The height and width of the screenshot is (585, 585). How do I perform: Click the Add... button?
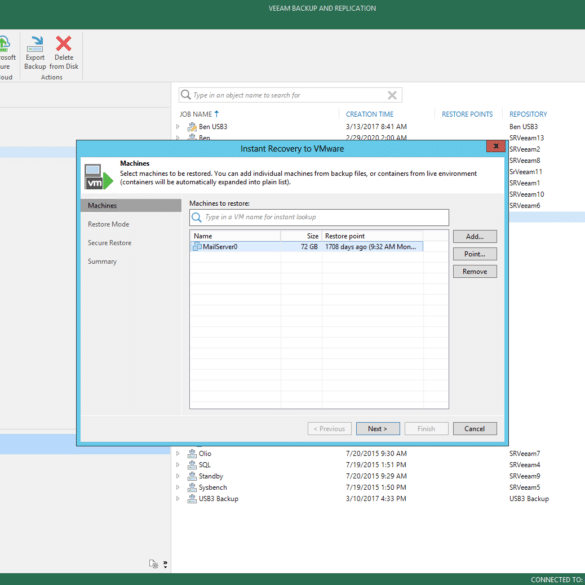[x=475, y=237]
